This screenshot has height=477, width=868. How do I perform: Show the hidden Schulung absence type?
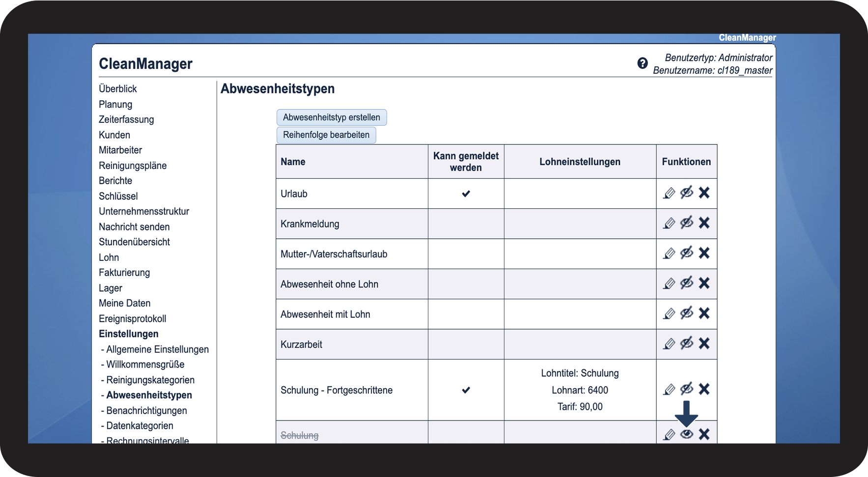coord(686,434)
